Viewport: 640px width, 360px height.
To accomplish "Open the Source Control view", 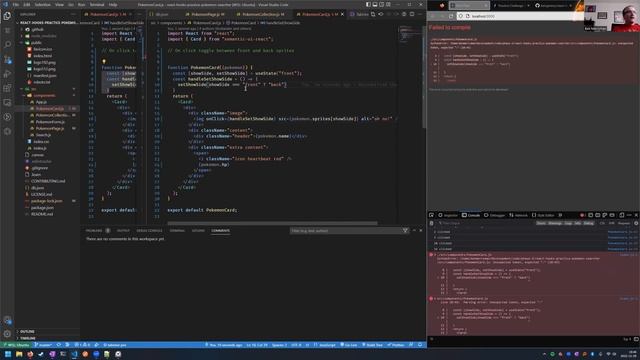I will coord(7,59).
